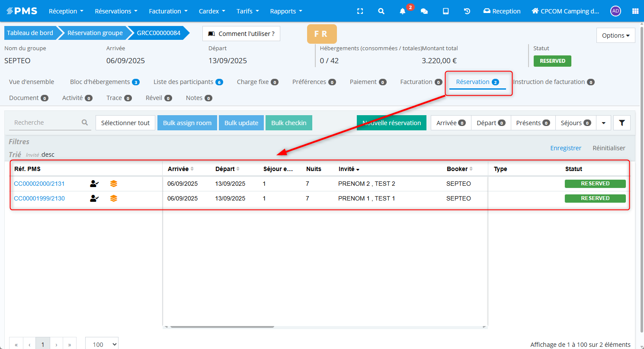This screenshot has width=644, height=349.
Task: Expand the caret next to Séjours
Action: click(x=603, y=123)
